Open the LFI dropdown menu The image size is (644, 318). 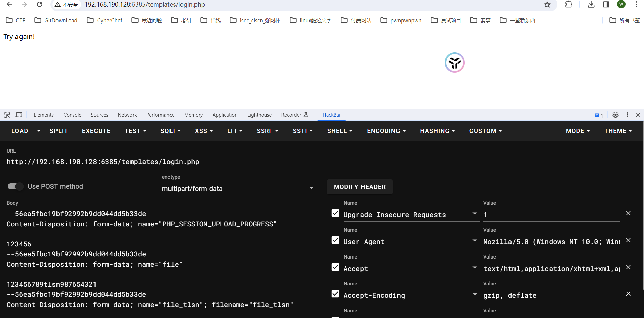[x=235, y=131]
